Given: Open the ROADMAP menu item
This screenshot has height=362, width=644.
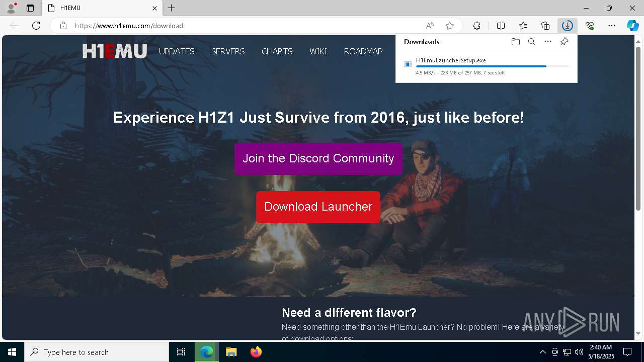Looking at the screenshot, I should (x=363, y=51).
